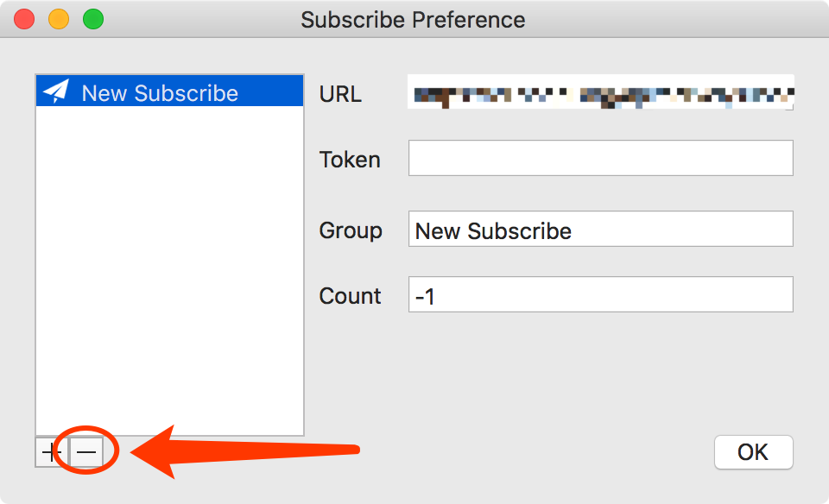Click the red arrow annotation

point(244,451)
